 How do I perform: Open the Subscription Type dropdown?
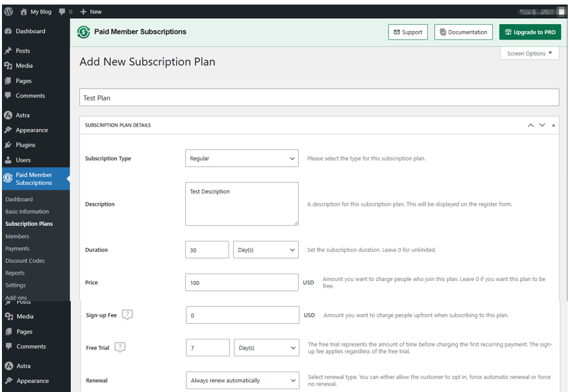click(242, 158)
